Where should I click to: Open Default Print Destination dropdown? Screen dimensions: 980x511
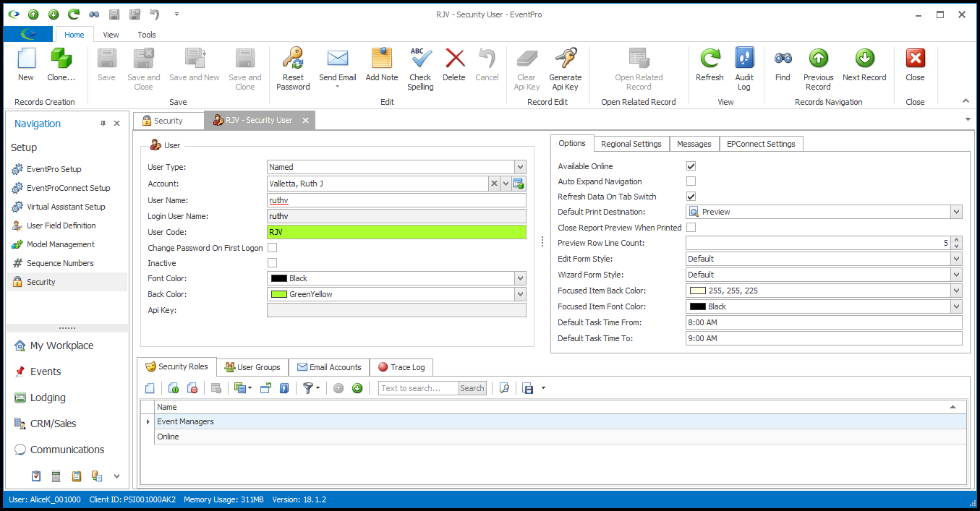[x=956, y=212]
